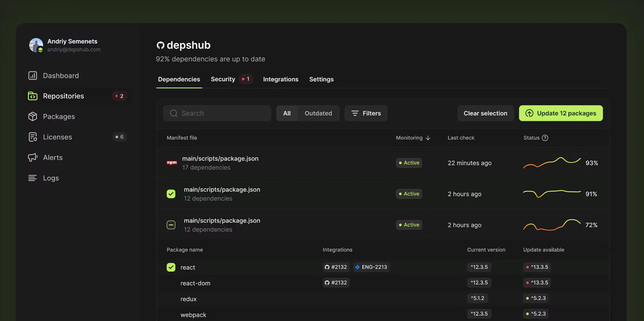
Task: Focus the Search input field
Action: tap(217, 113)
